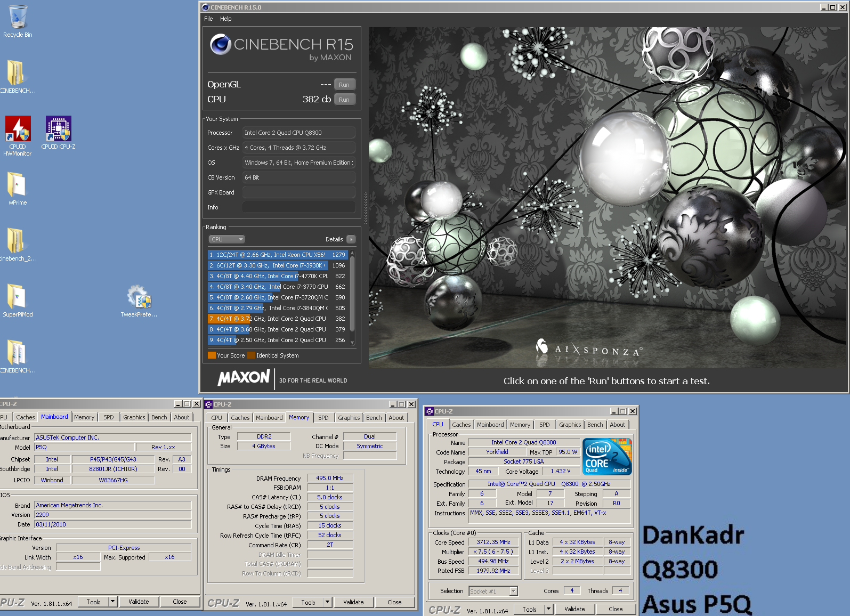The width and height of the screenshot is (850, 616).
Task: Open the Cinebench File menu
Action: (208, 19)
